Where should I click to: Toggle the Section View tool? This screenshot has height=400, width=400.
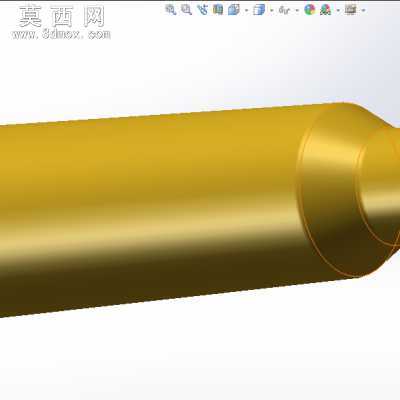[218, 9]
